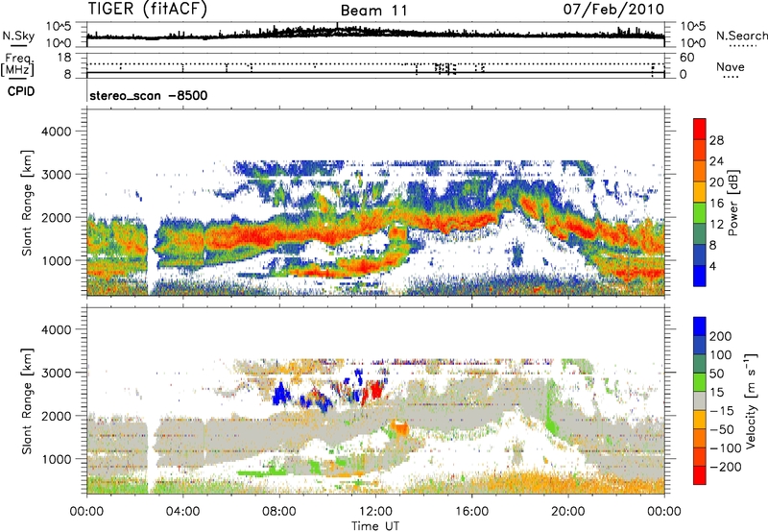Select the power colorbar segment between 24 and 28
This screenshot has width=768, height=532.
click(700, 151)
